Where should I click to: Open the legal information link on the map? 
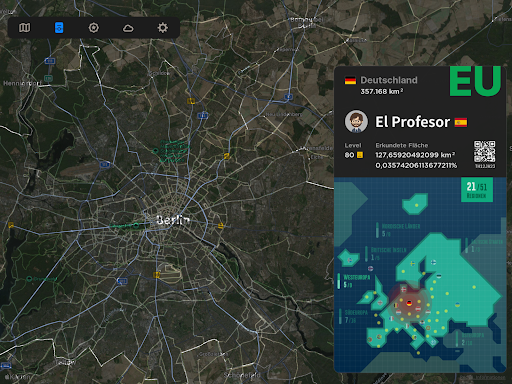(x=482, y=377)
